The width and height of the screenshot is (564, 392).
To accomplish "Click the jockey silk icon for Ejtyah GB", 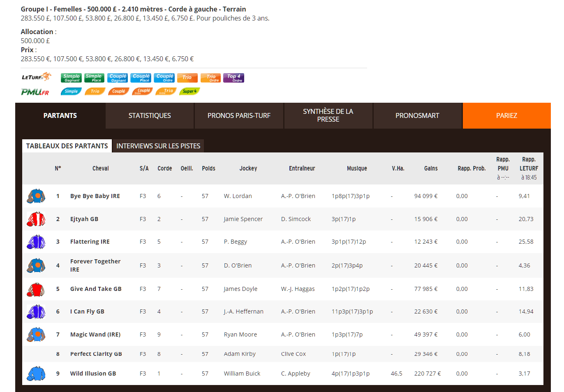I will (36, 219).
